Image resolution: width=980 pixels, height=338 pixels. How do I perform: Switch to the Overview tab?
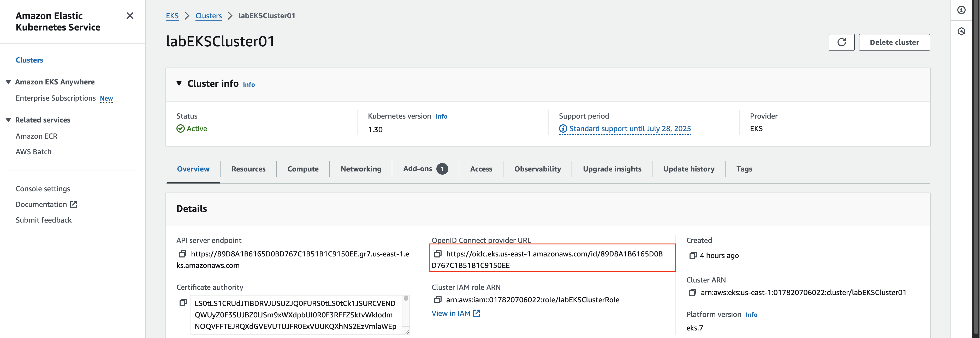coord(193,169)
